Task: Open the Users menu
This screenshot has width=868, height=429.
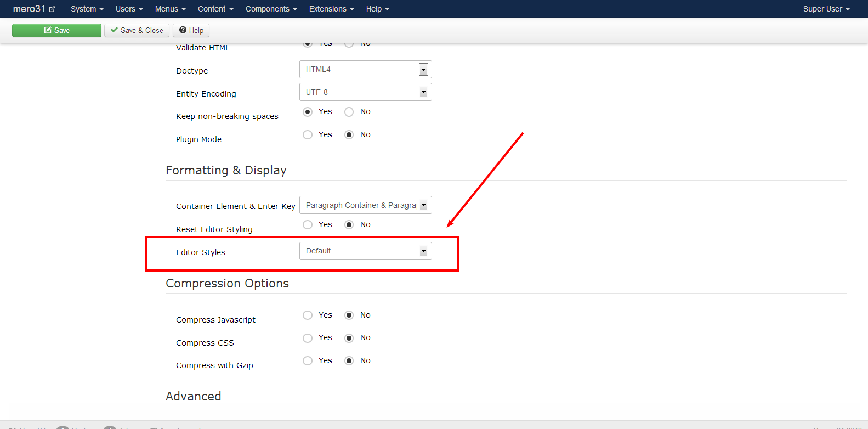Action: (129, 9)
